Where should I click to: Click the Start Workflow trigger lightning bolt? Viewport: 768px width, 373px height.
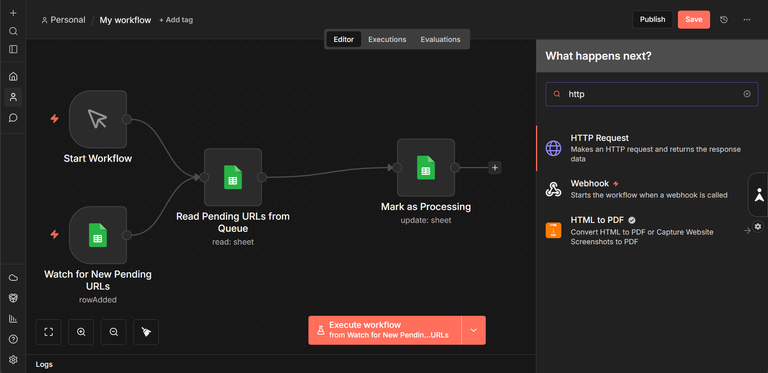point(54,118)
